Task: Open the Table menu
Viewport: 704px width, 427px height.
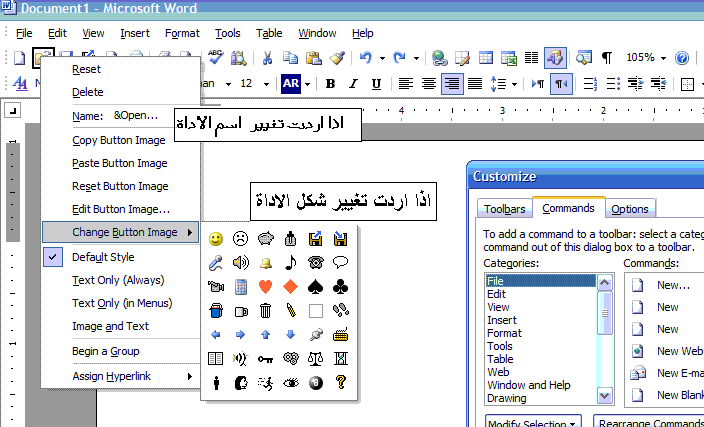Action: (269, 33)
